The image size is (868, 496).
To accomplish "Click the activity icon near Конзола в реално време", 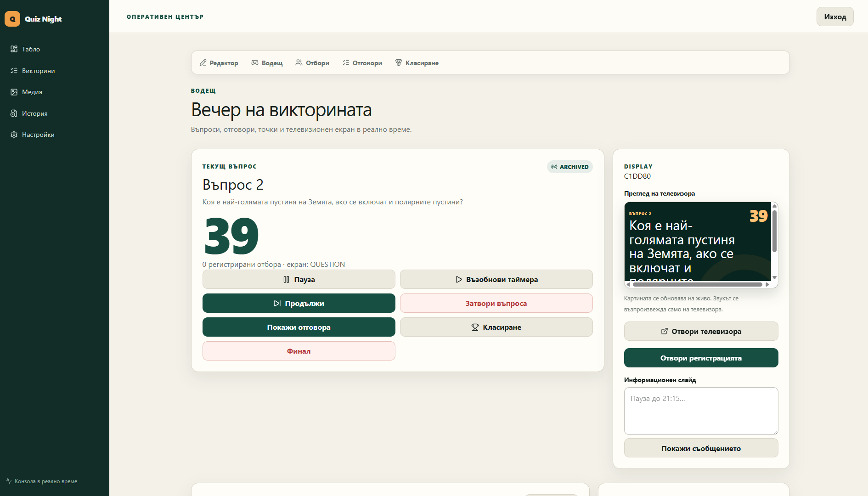I will point(9,481).
